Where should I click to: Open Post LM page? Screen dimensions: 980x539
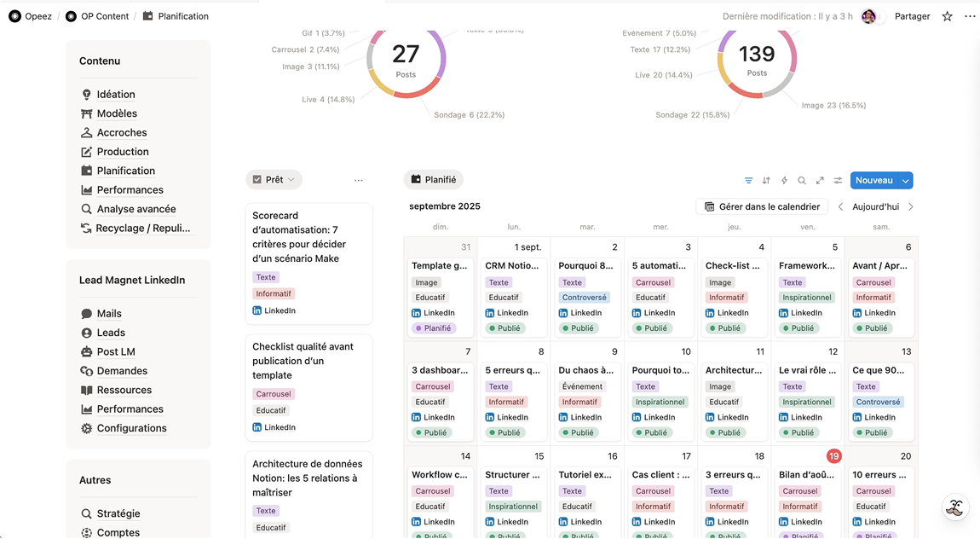pos(116,351)
